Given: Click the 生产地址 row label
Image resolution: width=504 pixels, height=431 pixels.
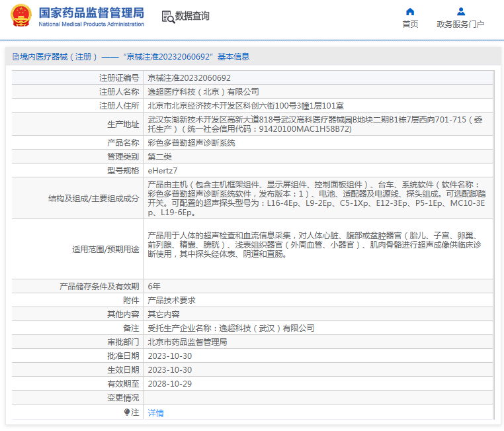Looking at the screenshot, I should click(123, 124).
